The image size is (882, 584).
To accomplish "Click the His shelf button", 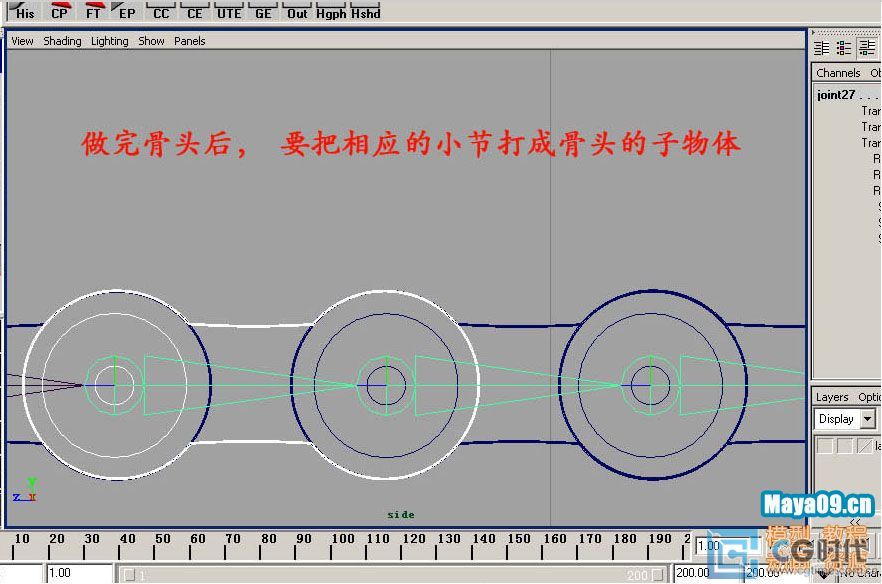I will 24,11.
